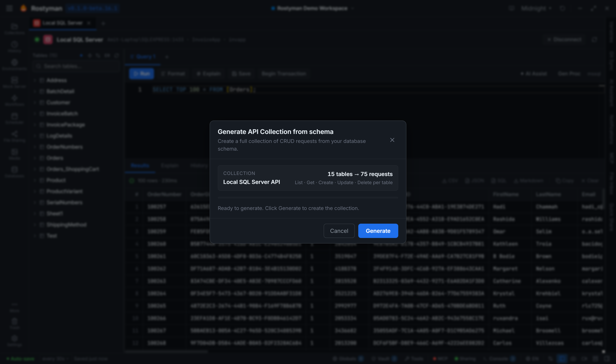This screenshot has width=616, height=364.
Task: Click the Generate button
Action: click(378, 231)
